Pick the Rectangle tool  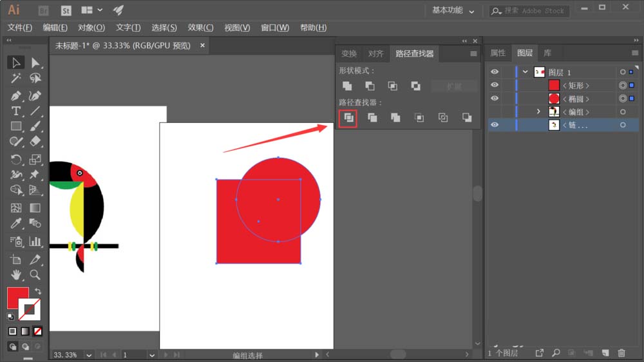(16, 126)
